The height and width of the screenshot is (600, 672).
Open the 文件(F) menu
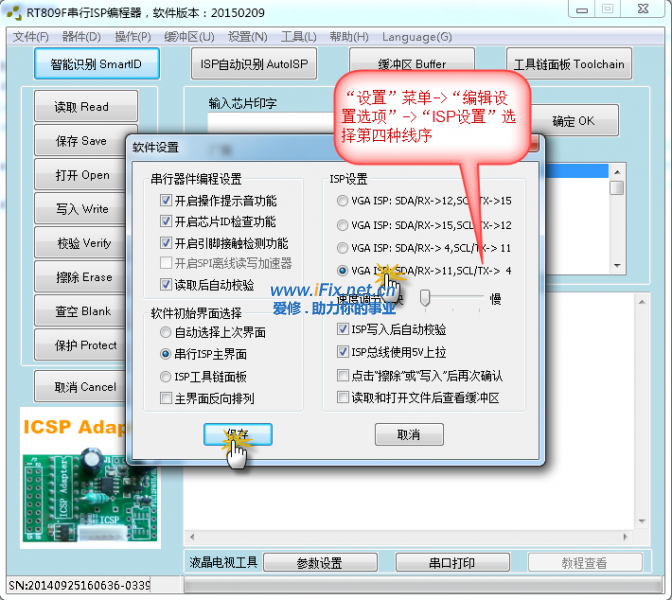(30, 37)
